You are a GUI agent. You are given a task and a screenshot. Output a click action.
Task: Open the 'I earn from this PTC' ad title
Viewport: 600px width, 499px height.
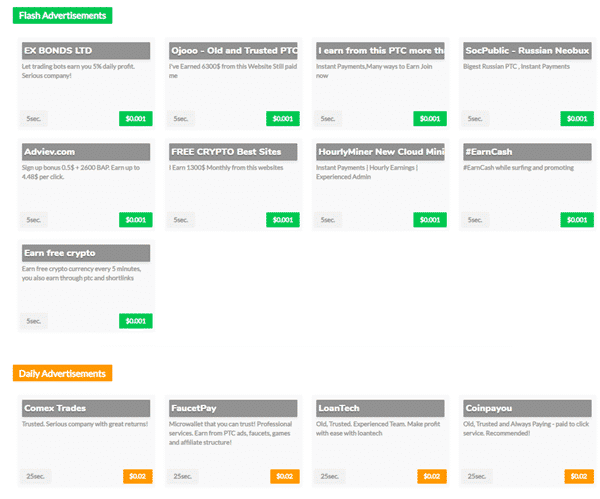point(380,51)
